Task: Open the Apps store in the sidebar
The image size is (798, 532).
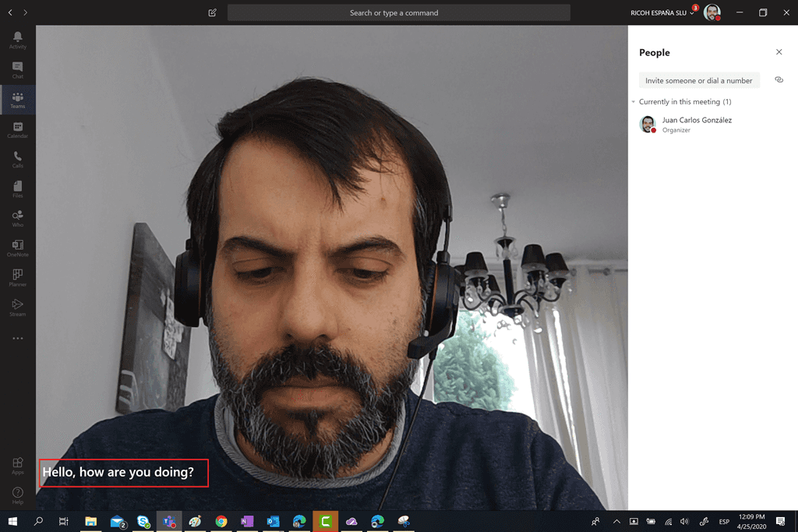Action: point(17,465)
